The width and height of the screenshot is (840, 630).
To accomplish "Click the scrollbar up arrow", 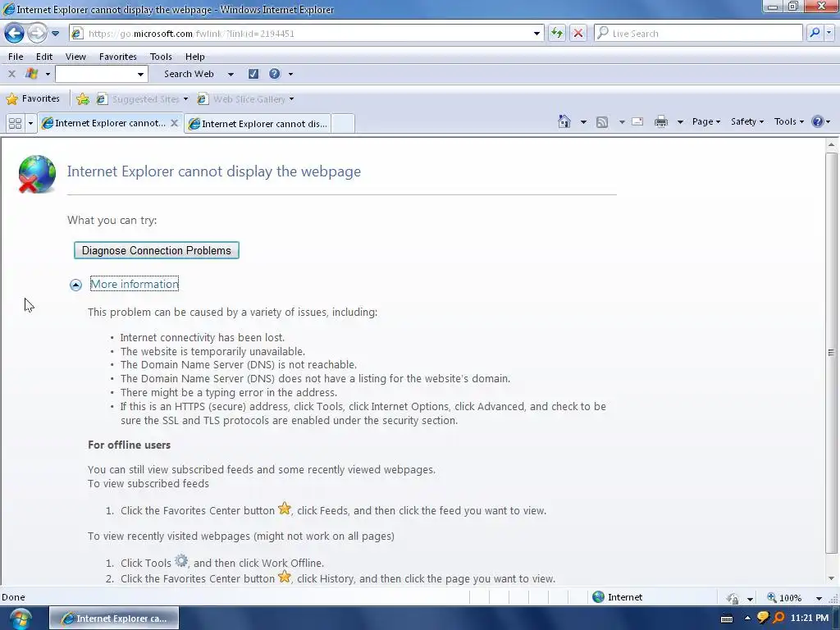I will pos(831,144).
